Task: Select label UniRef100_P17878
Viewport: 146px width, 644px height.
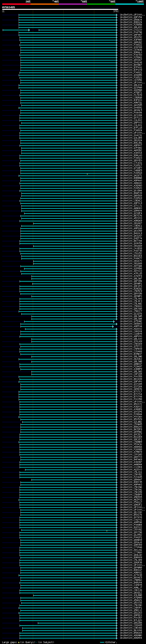Action: [x=131, y=95]
